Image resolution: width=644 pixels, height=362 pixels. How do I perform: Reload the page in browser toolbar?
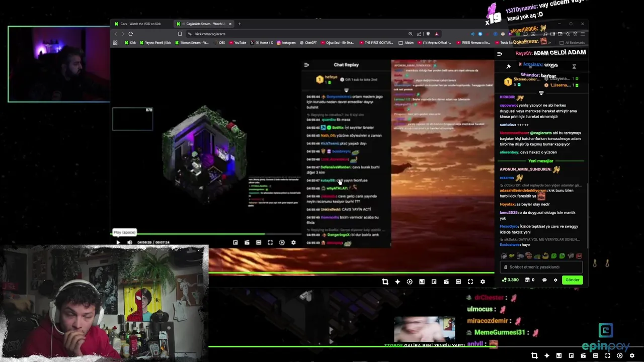click(x=130, y=34)
